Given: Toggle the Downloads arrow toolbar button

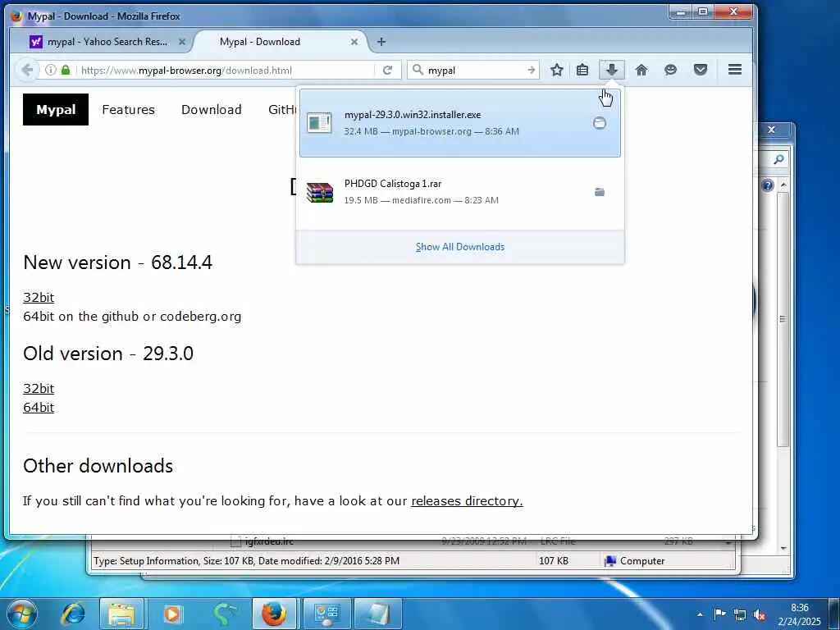Looking at the screenshot, I should [611, 70].
